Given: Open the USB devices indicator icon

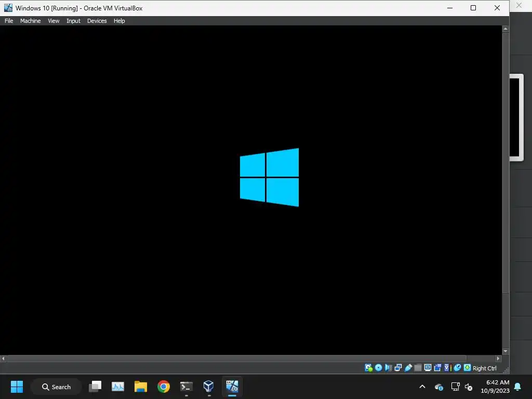Looking at the screenshot, I should point(408,368).
